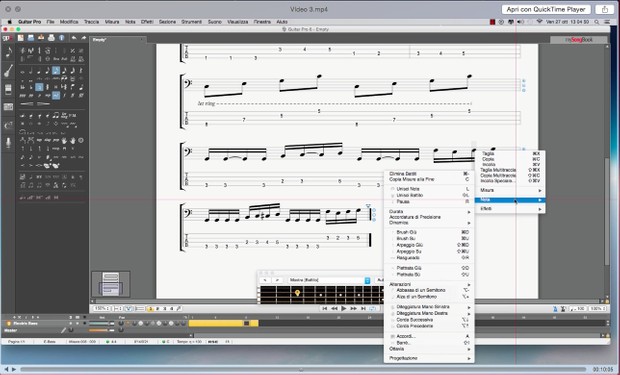Expand Diteggiatura Mano Sinistra submenu
The height and width of the screenshot is (375, 620).
click(429, 307)
